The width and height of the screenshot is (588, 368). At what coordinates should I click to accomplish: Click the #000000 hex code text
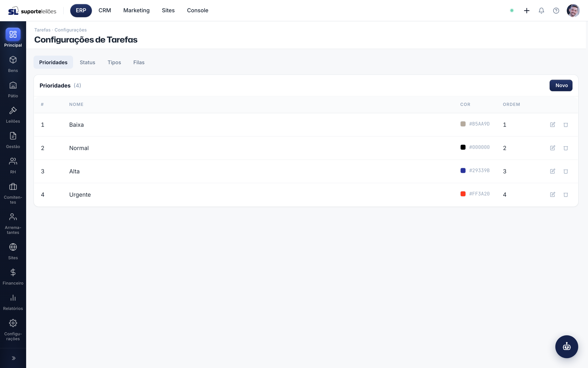[x=479, y=147]
